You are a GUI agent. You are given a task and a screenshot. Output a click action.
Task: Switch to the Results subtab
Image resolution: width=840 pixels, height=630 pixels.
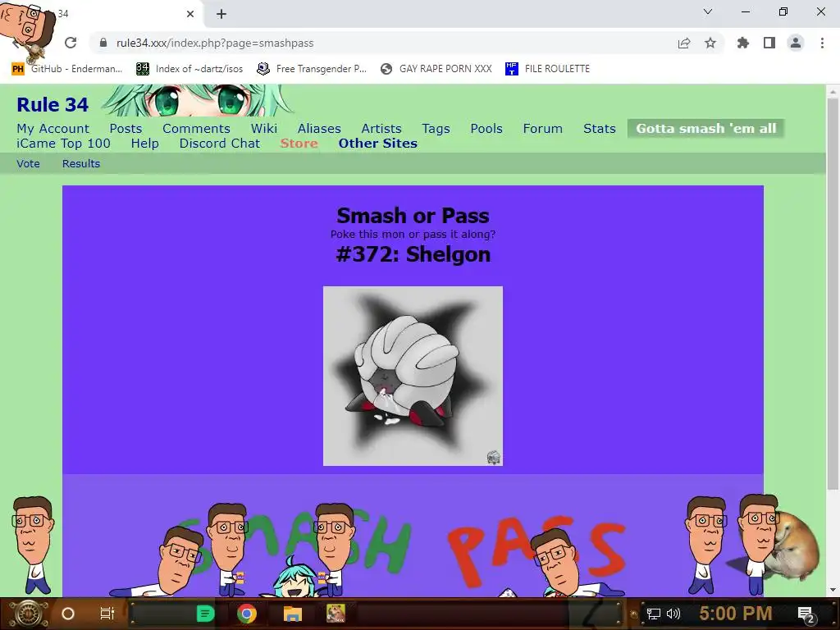[81, 164]
